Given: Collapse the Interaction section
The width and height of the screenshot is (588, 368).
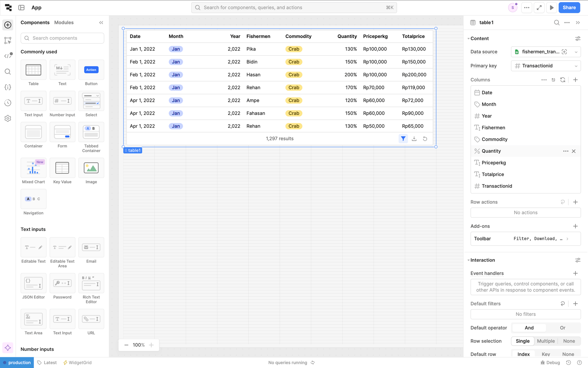Looking at the screenshot, I should [469, 260].
